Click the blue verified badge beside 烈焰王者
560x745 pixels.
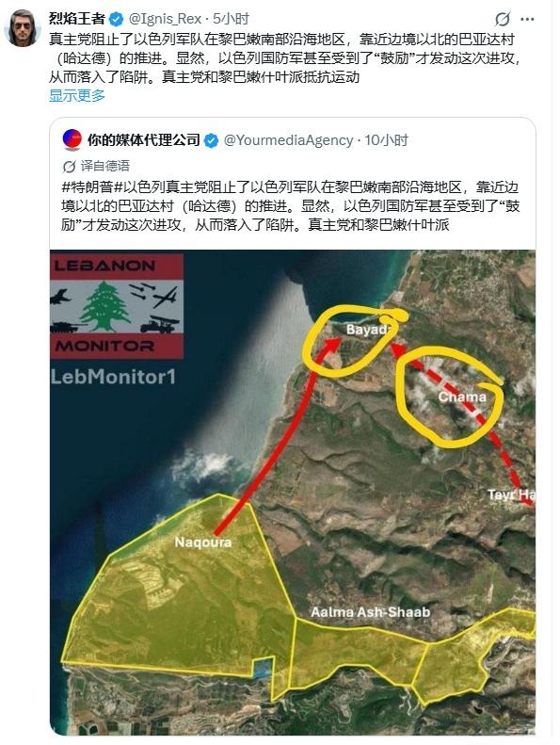[x=117, y=19]
